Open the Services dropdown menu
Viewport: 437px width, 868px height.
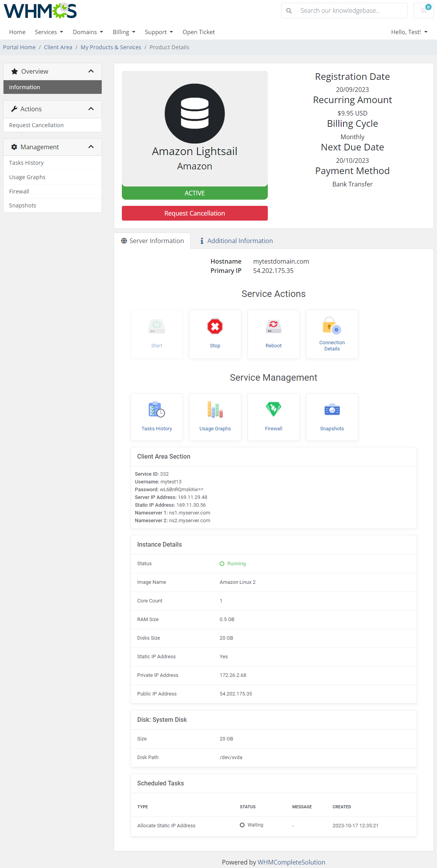(x=49, y=32)
